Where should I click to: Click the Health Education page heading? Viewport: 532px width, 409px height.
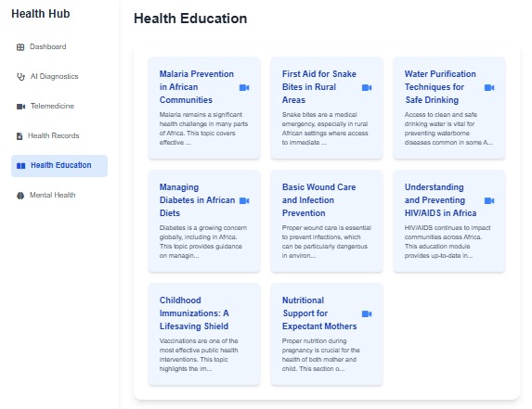click(x=190, y=19)
